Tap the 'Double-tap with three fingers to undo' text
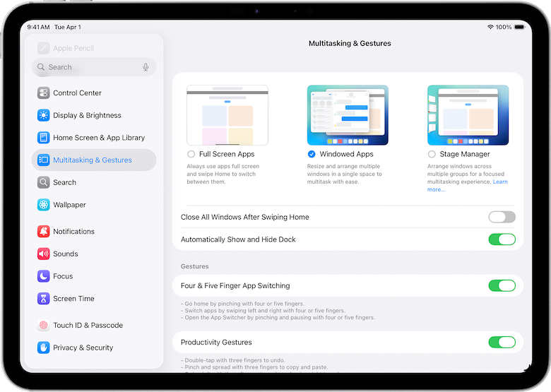The height and width of the screenshot is (392, 551). pyautogui.click(x=233, y=360)
